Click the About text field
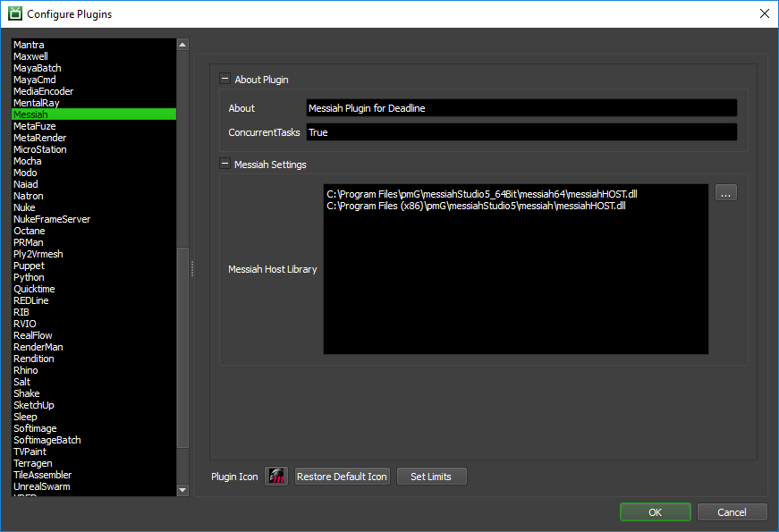Viewport: 779px width, 532px height. click(x=521, y=108)
